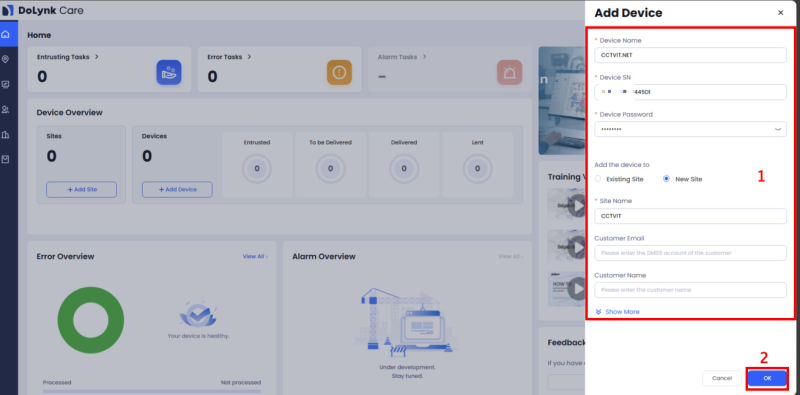
Task: Click the blue Entrusting Tasks hand icon
Action: pyautogui.click(x=169, y=72)
